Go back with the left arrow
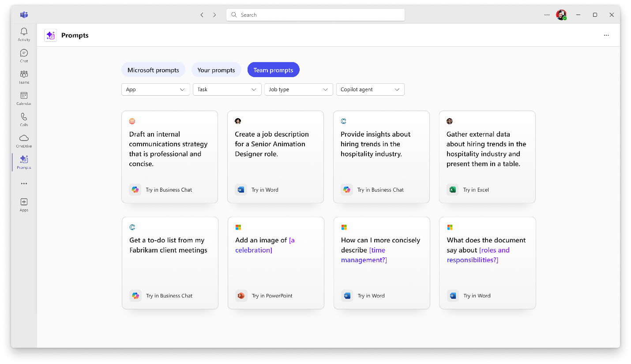 point(202,15)
